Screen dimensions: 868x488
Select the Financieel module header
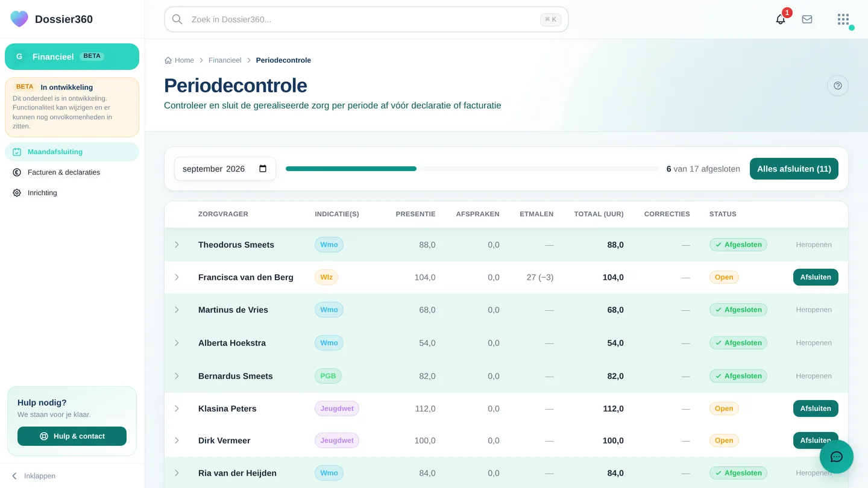72,57
